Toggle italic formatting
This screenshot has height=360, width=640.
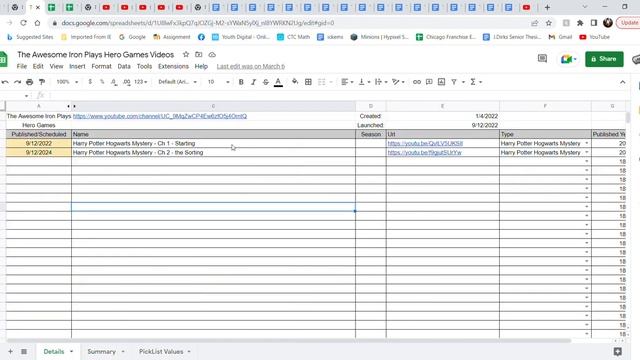pyautogui.click(x=253, y=82)
